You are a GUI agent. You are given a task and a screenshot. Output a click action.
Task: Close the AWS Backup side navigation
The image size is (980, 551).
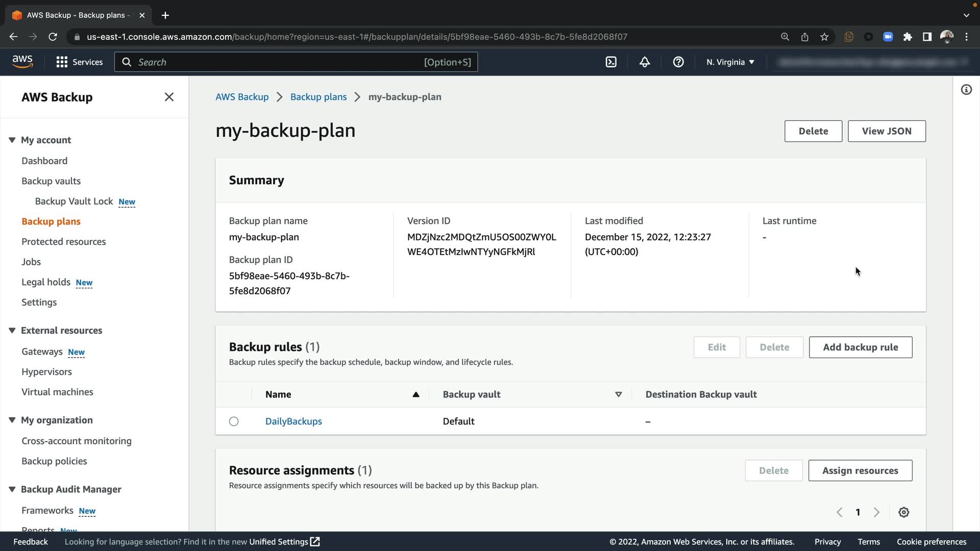(x=169, y=97)
